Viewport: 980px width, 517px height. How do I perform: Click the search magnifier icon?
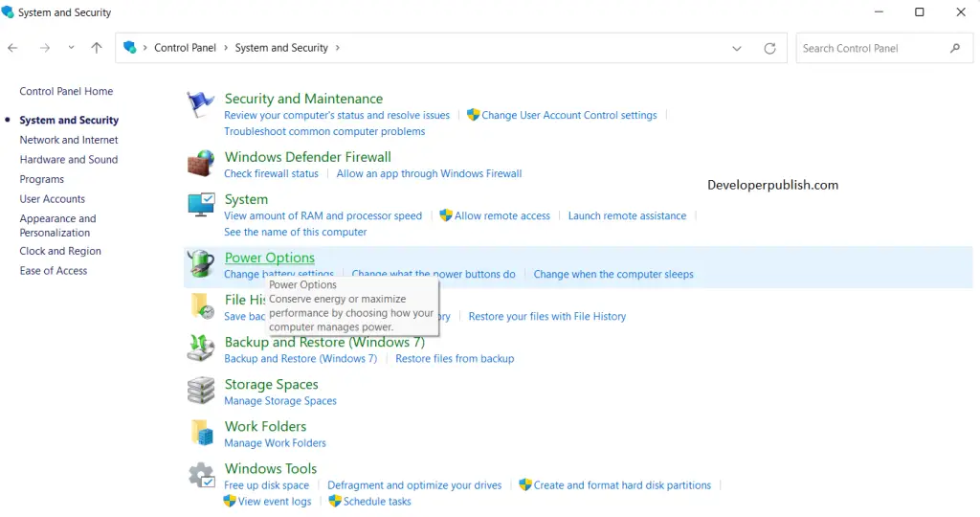(x=955, y=48)
